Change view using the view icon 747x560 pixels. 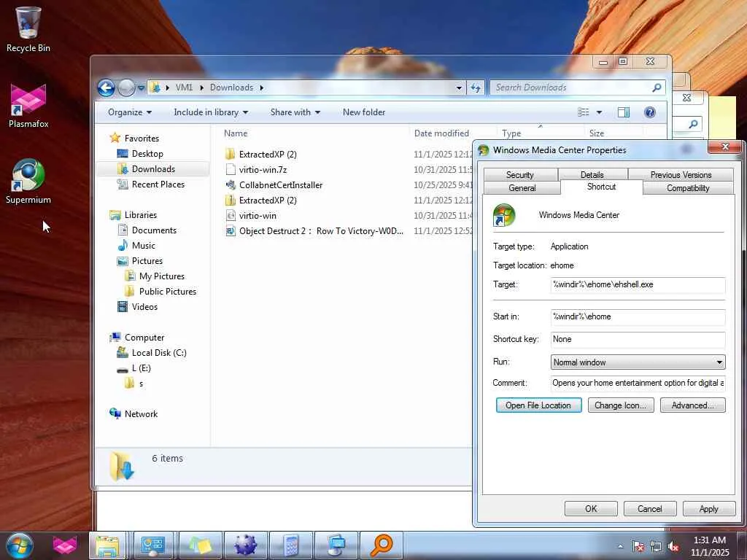(x=583, y=112)
